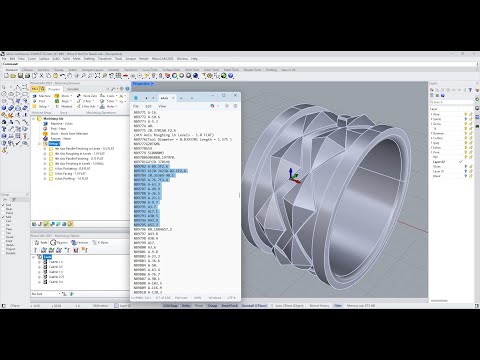Collapse the Machining Job tree node
This screenshot has width=480, height=360.
point(34,119)
